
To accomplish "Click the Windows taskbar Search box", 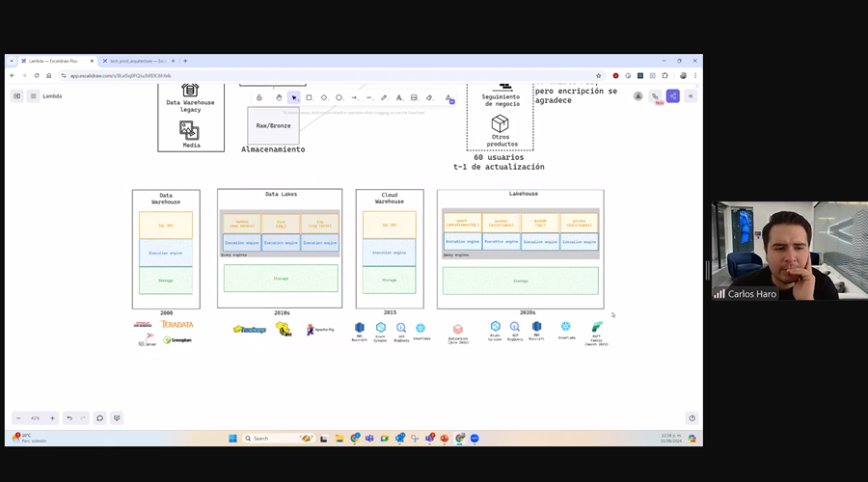I will point(279,439).
